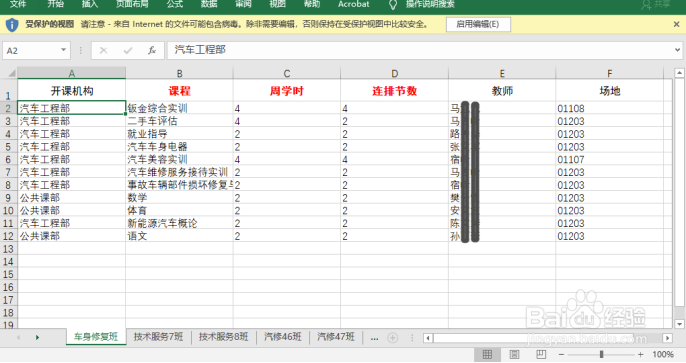Select column D header
Image resolution: width=686 pixels, height=363 pixels.
pos(395,73)
